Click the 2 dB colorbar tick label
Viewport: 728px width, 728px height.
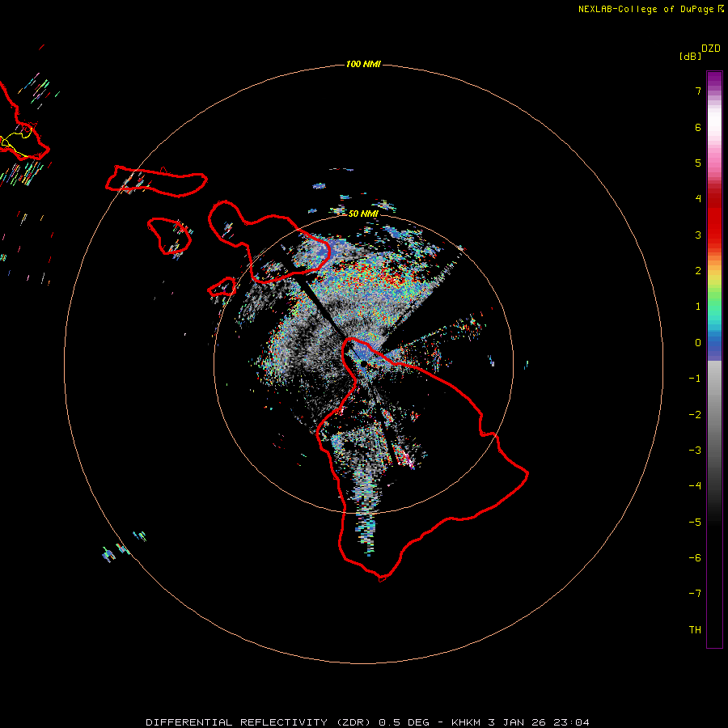(698, 271)
